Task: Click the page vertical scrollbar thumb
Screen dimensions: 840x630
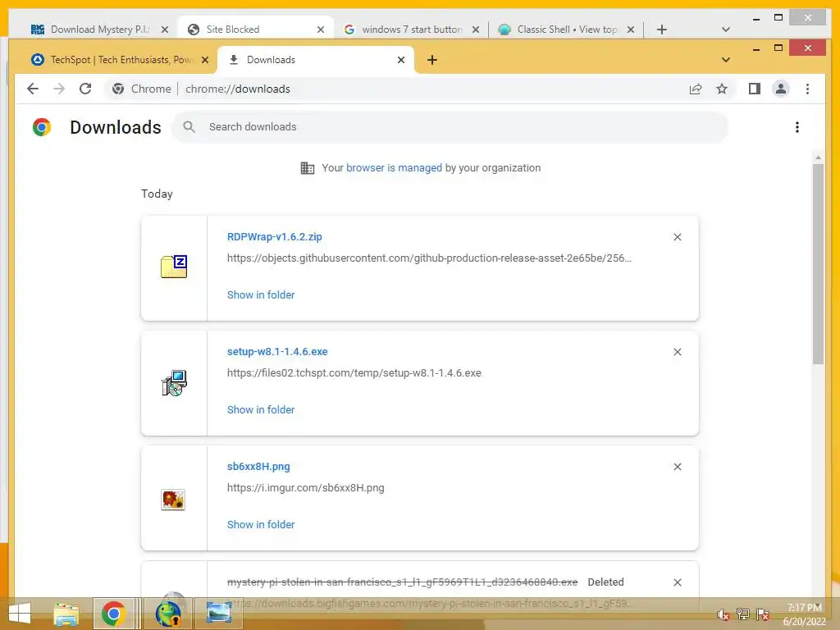Action: [x=818, y=263]
